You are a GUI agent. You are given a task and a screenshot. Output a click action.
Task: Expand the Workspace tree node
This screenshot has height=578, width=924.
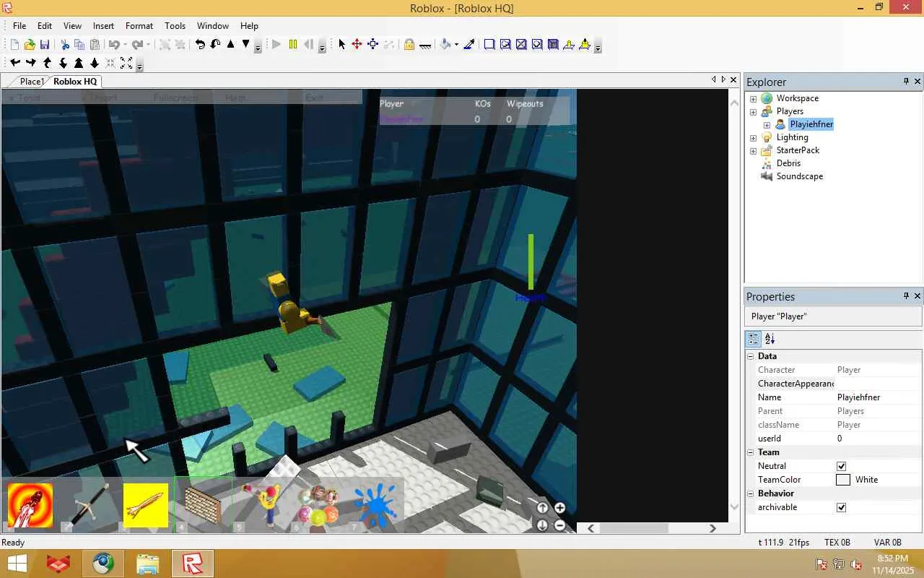[x=753, y=98]
